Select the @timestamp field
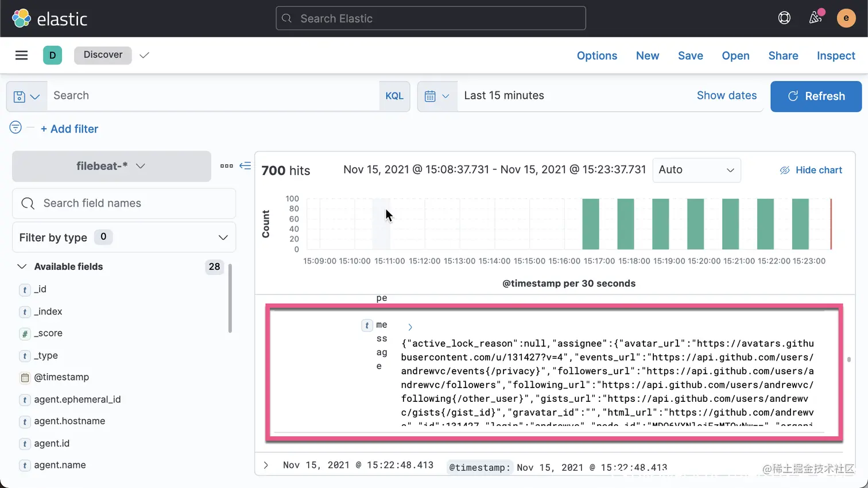Image resolution: width=868 pixels, height=488 pixels. pyautogui.click(x=61, y=377)
